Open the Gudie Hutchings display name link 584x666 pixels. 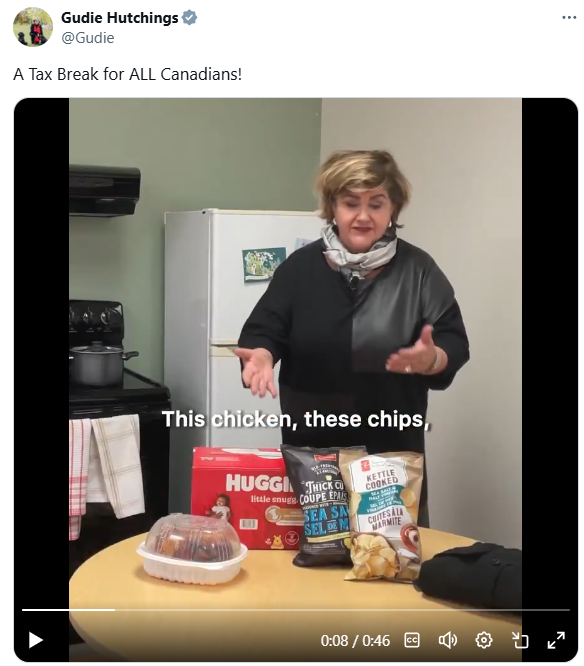(119, 17)
